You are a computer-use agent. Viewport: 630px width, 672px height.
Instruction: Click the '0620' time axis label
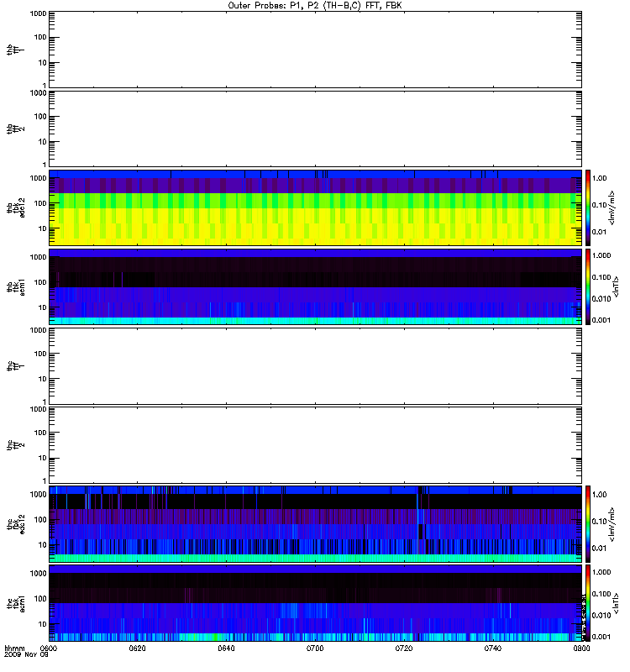pyautogui.click(x=137, y=648)
